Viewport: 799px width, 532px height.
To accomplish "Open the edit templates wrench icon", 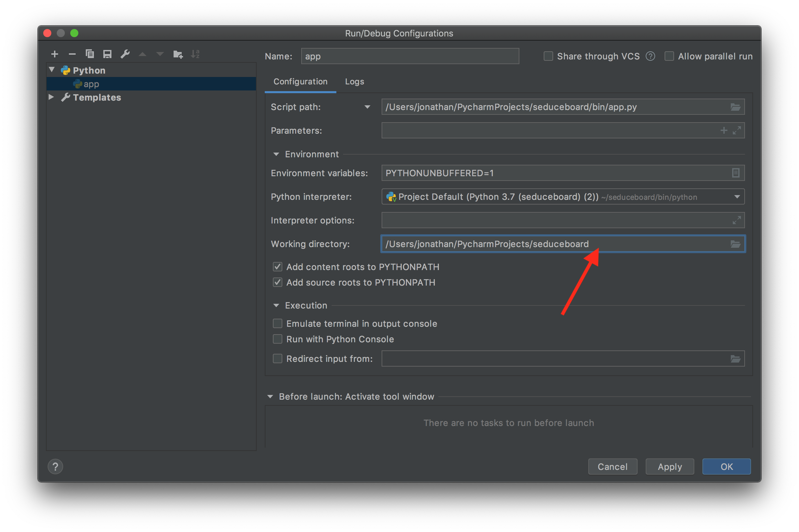I will tap(125, 54).
